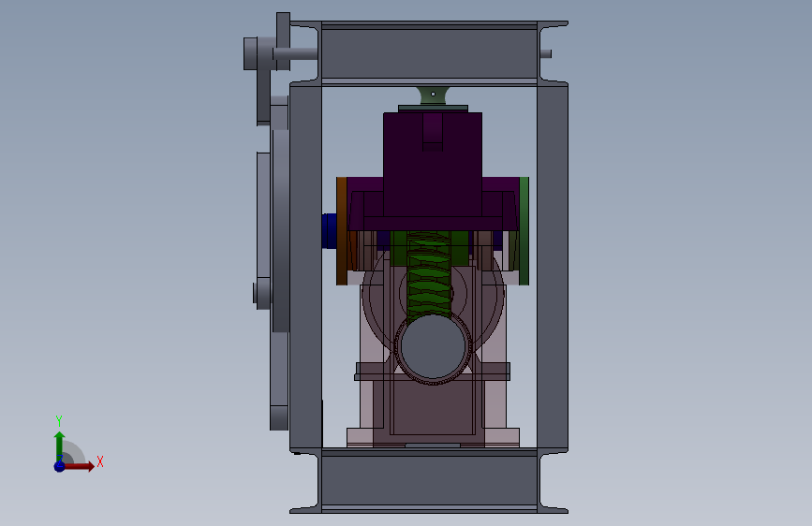This screenshot has width=812, height=526.
Task: Click the green Y axis arrow of the triad
Action: point(60,446)
